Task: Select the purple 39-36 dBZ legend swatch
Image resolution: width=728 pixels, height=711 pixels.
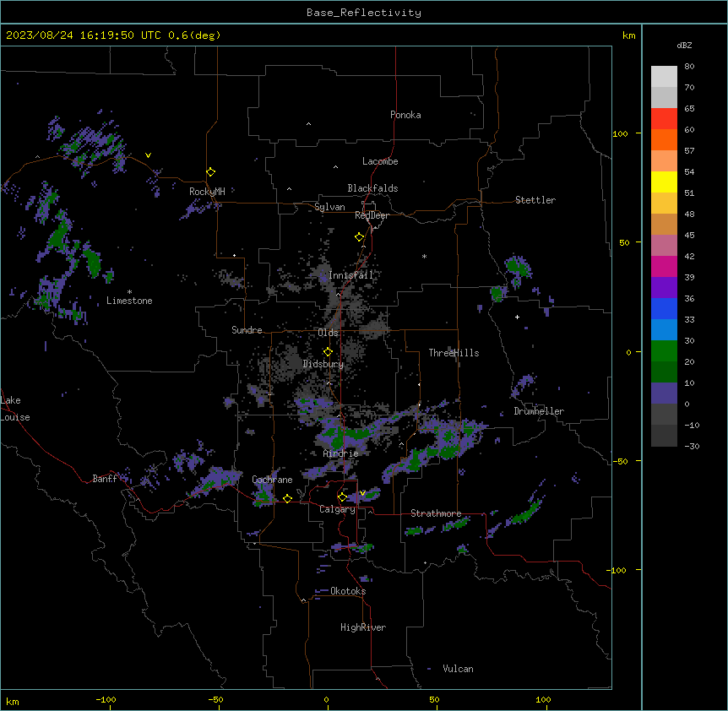Action: [664, 288]
